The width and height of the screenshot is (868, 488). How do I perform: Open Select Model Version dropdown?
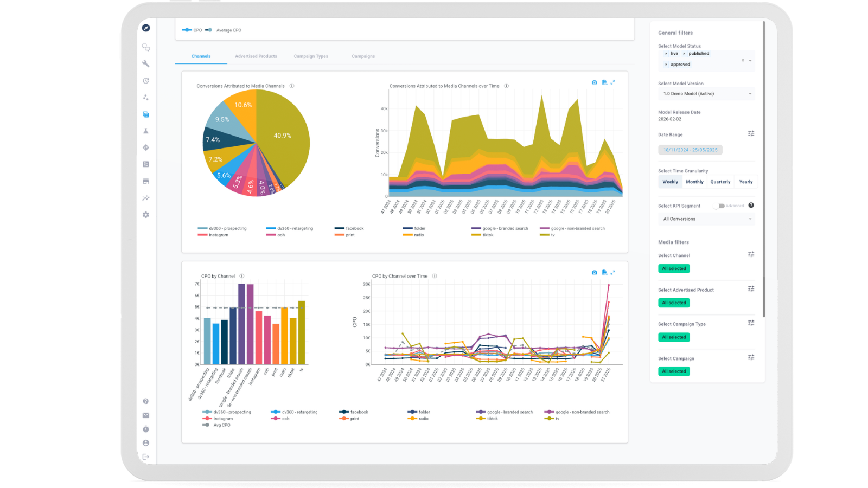coord(706,94)
